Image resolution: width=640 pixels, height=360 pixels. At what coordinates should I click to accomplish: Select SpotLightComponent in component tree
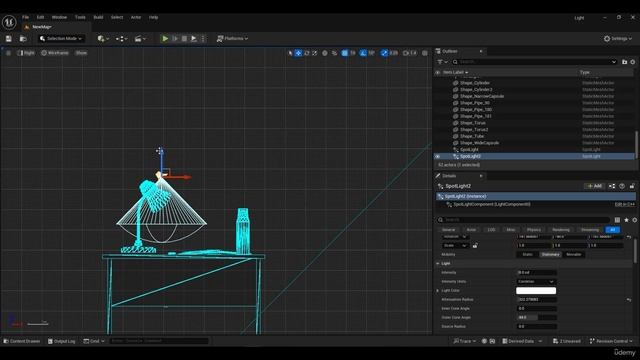(491, 204)
